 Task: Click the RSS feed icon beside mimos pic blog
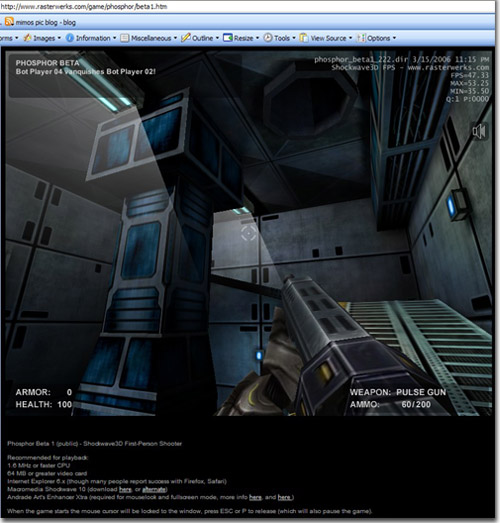click(9, 22)
